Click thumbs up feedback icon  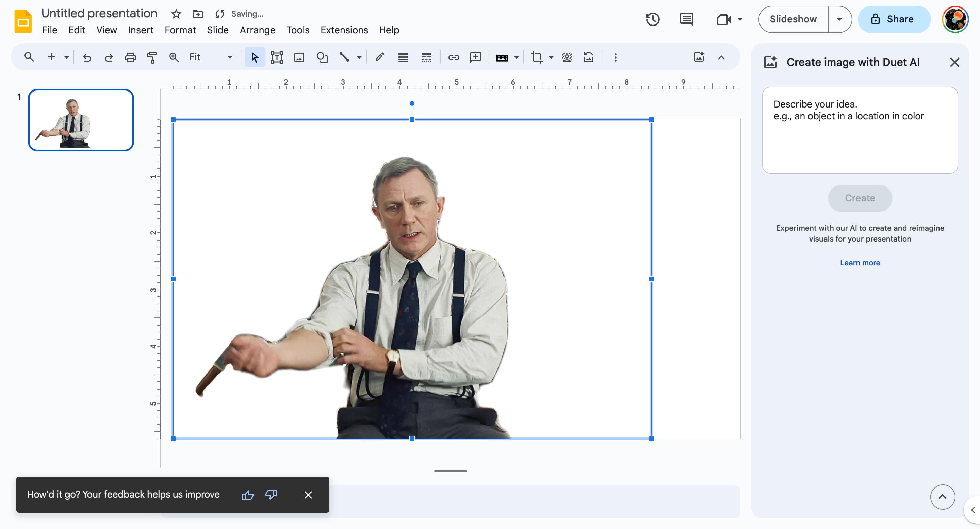[248, 495]
